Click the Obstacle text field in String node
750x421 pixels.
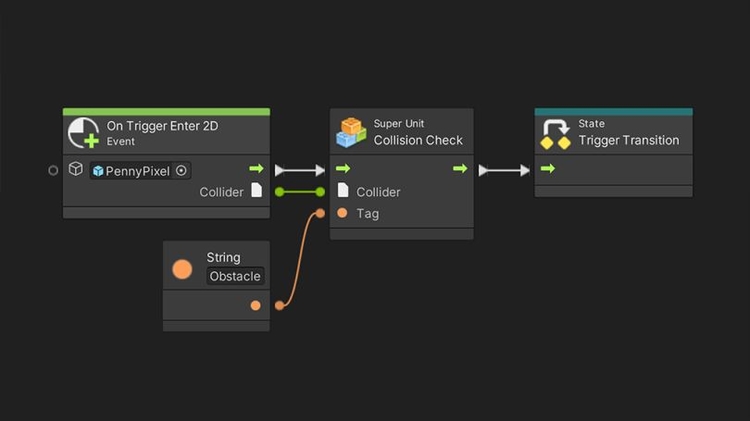pos(235,276)
